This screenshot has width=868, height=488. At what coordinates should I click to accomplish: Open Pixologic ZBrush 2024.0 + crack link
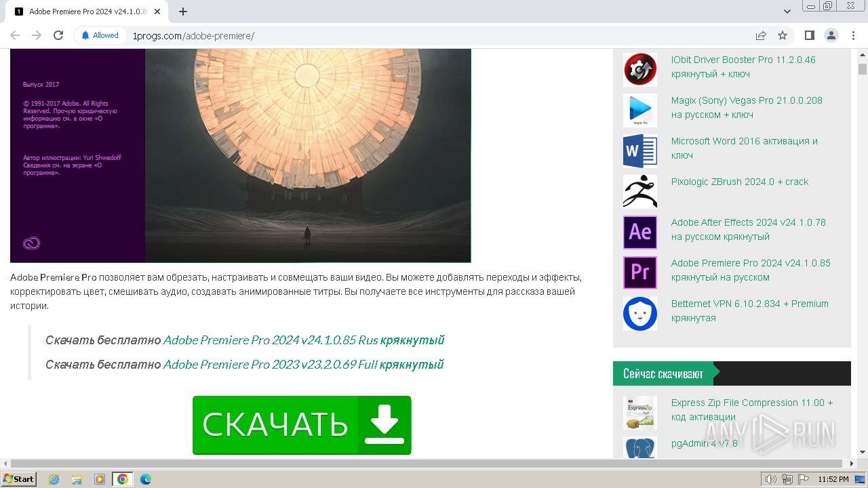coord(740,182)
